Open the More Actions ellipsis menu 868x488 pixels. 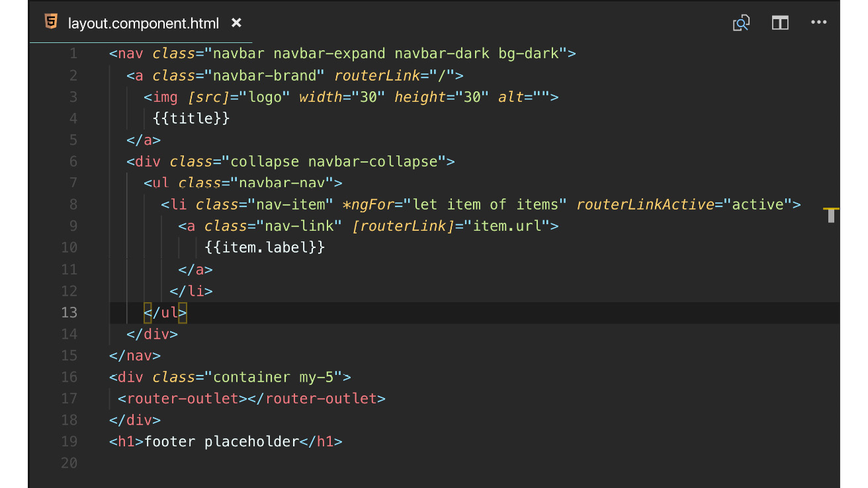point(819,22)
